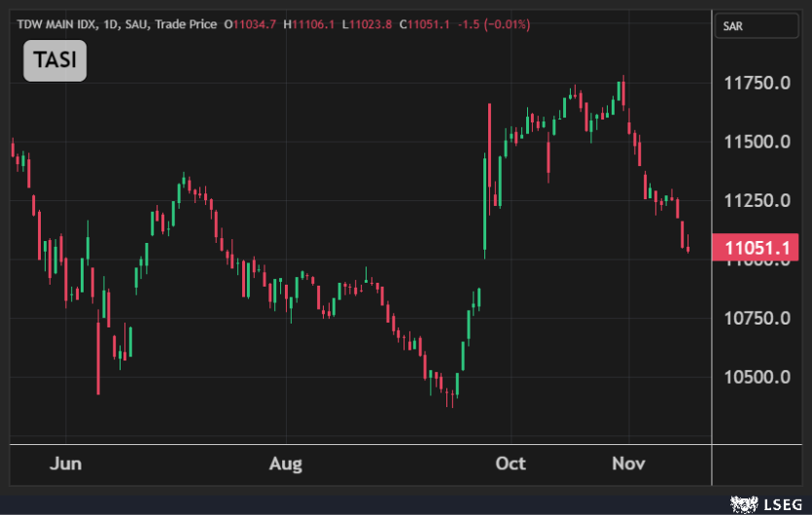The height and width of the screenshot is (515, 812).
Task: Click the Oct label on time axis
Action: click(511, 463)
